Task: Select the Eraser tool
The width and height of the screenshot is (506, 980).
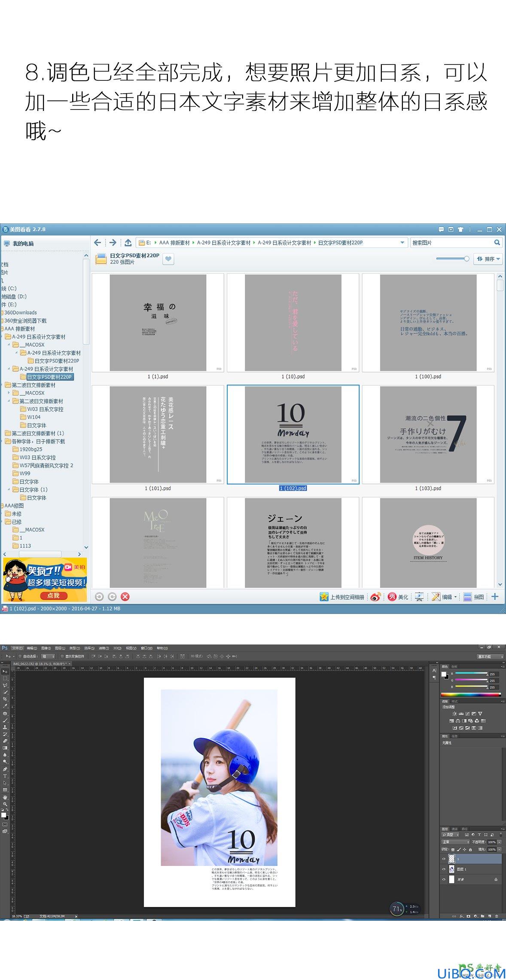Action: coord(5,741)
